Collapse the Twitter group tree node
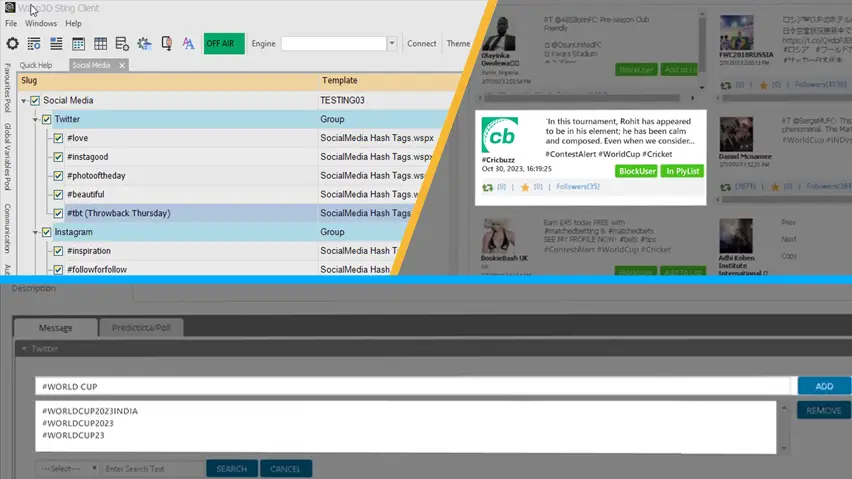This screenshot has height=479, width=852. (36, 120)
